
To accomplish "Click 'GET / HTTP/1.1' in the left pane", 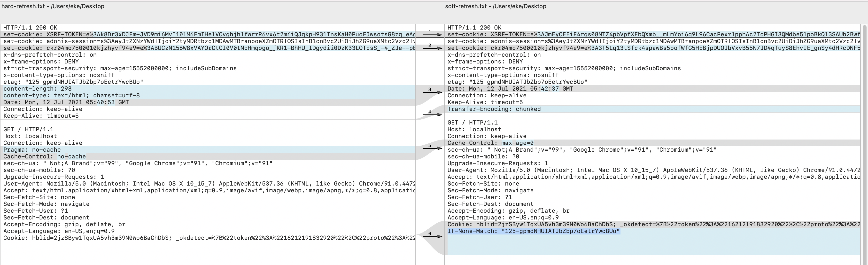I will [28, 129].
